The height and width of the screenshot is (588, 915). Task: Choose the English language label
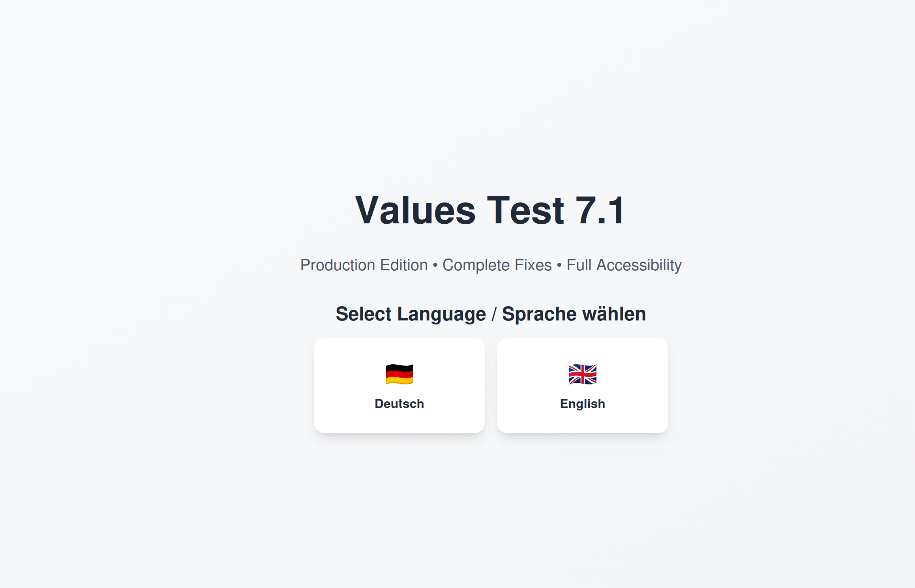pos(582,404)
